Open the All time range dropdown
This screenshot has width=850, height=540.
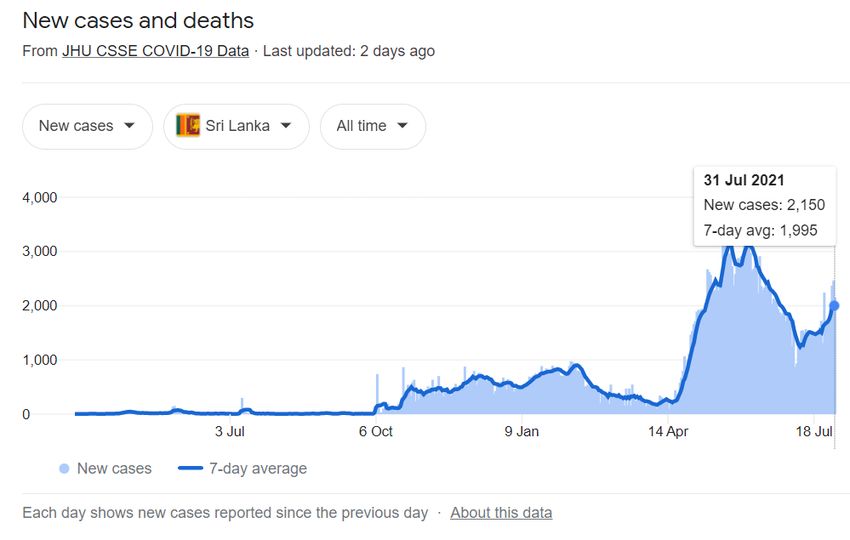(373, 126)
